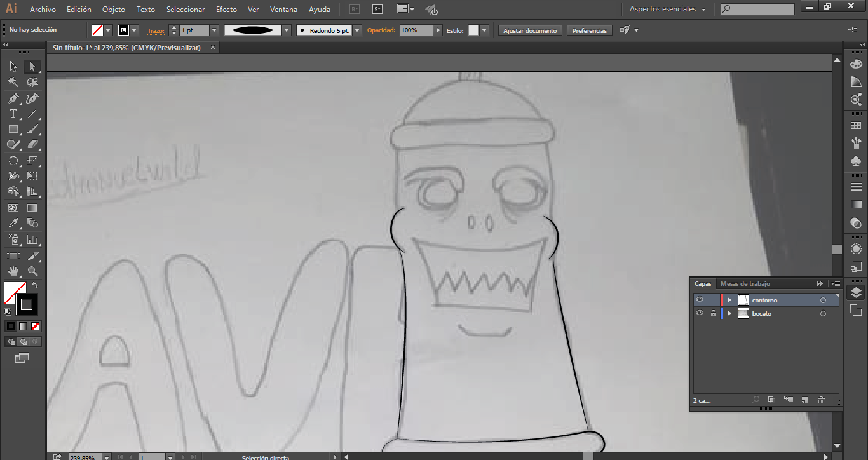Image resolution: width=868 pixels, height=460 pixels.
Task: Click the orange Trazo stroke link
Action: 156,30
